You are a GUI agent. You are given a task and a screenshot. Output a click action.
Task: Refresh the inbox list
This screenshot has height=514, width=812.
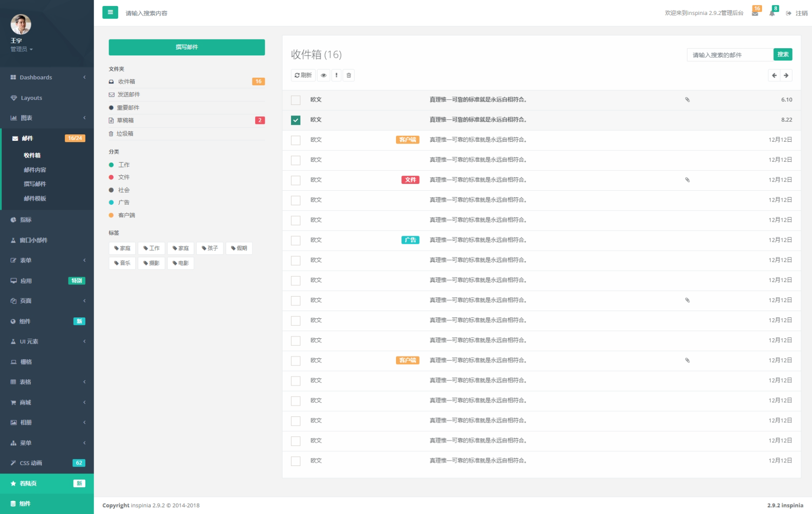302,75
